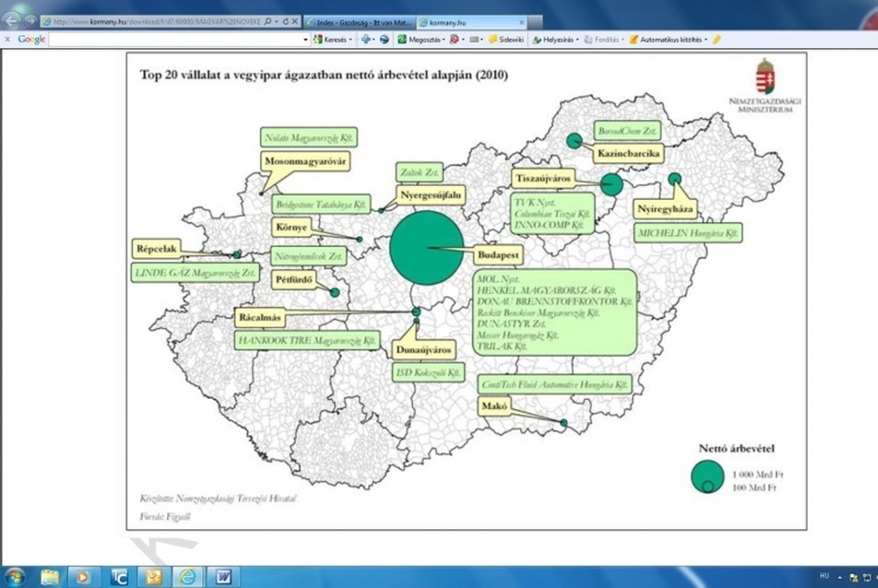Open Windows Media Player from the taskbar
The height and width of the screenshot is (588, 878).
pyautogui.click(x=83, y=577)
